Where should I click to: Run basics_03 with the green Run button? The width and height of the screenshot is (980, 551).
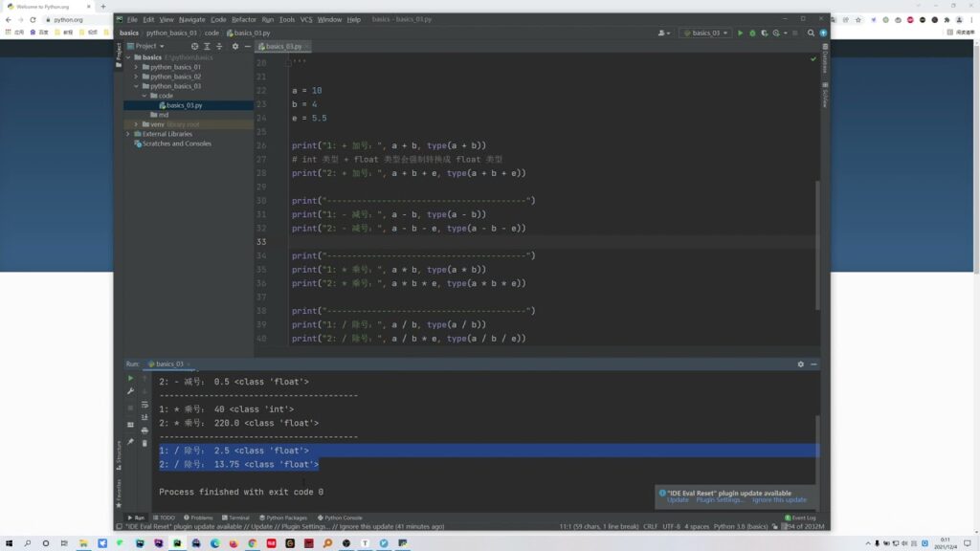tap(740, 33)
